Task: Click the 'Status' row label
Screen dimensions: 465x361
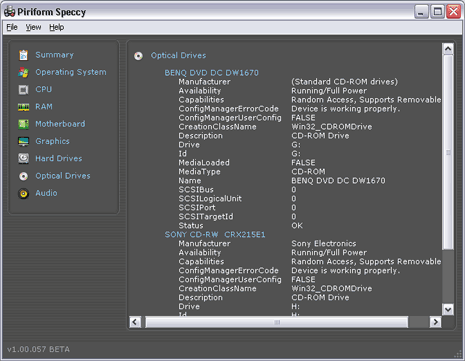Action: (191, 226)
